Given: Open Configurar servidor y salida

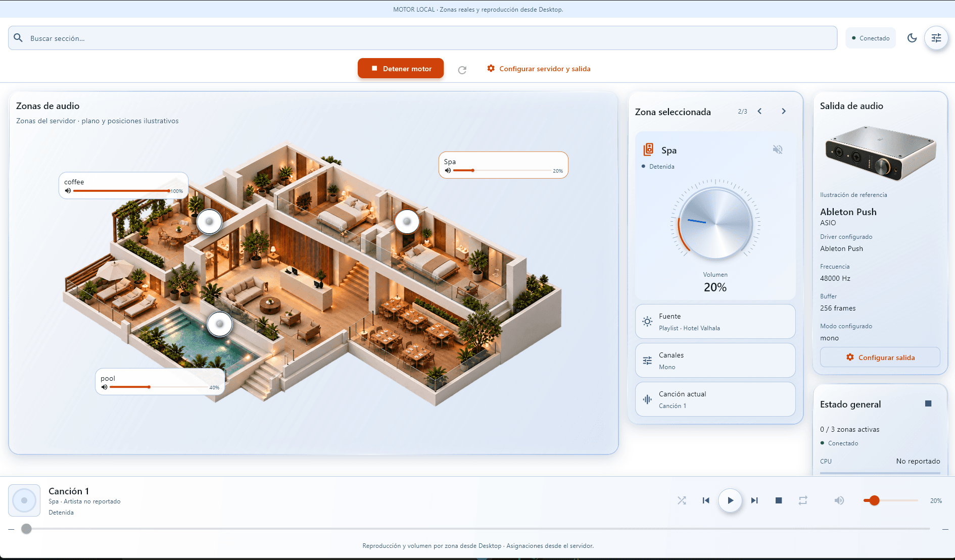Looking at the screenshot, I should [539, 69].
